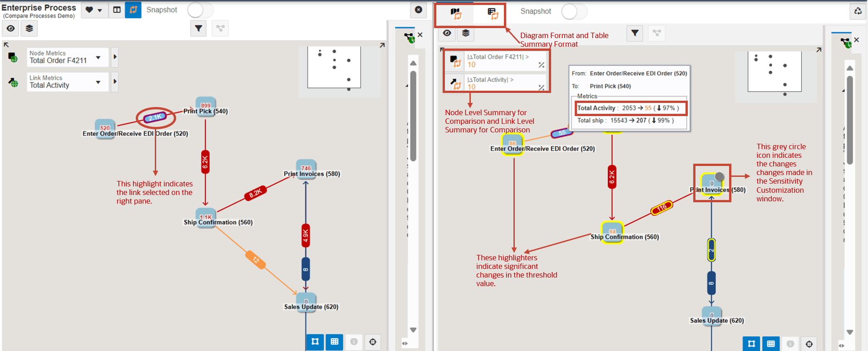Click the left pane scrollbar up arrow

coord(413,63)
